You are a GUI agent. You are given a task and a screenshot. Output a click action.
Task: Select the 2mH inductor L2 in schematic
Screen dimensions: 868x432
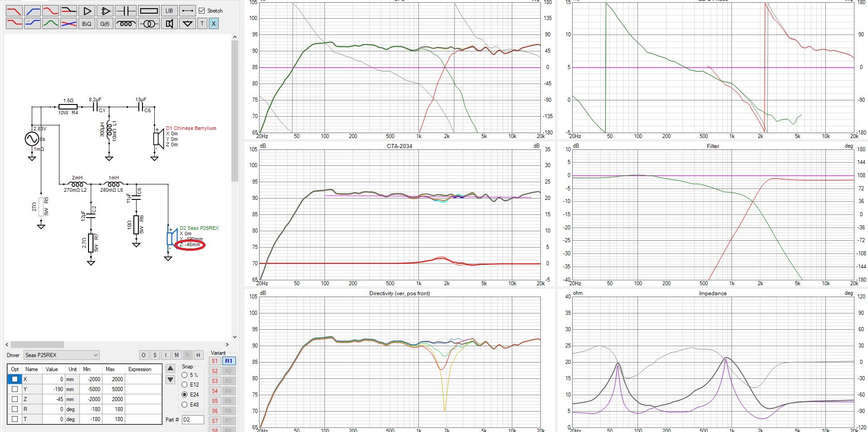coord(77,184)
